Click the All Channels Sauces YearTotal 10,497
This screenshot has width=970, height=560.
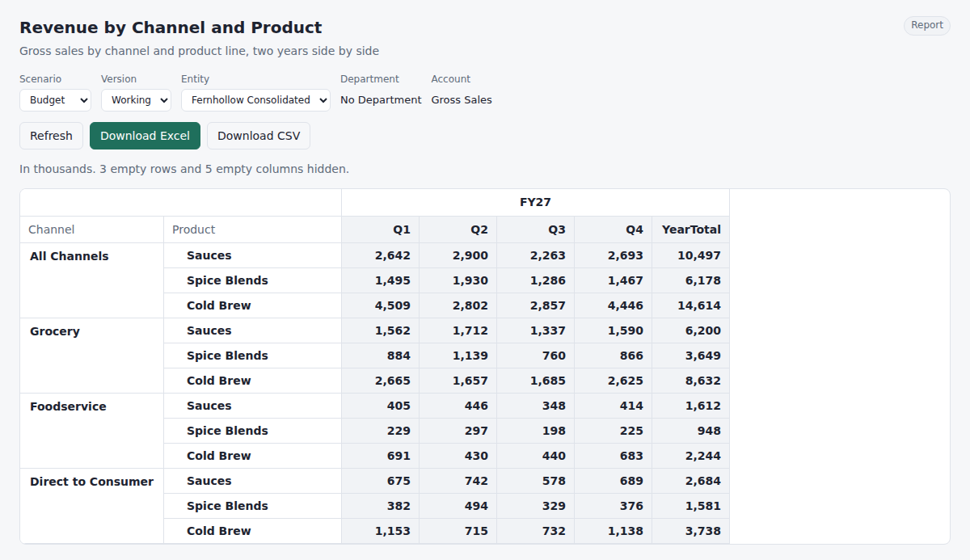click(x=691, y=255)
